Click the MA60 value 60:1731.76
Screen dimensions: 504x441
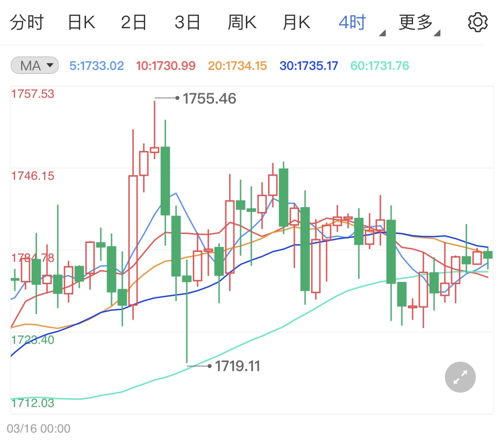(379, 65)
